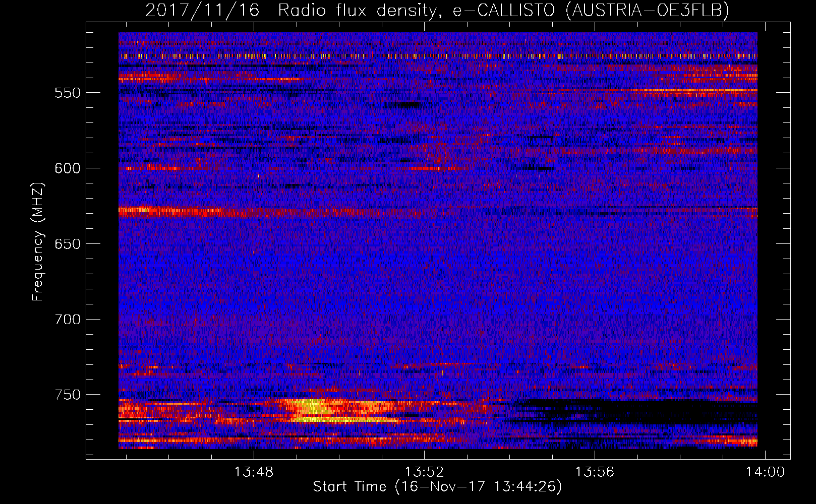
Task: Click the station name "(AUSTRIA-OE3FLB)"
Action: [x=648, y=10]
